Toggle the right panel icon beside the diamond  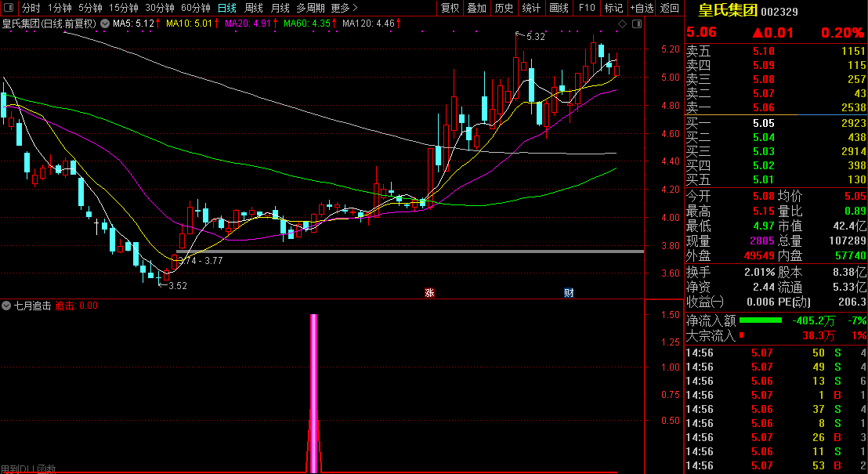[637, 24]
